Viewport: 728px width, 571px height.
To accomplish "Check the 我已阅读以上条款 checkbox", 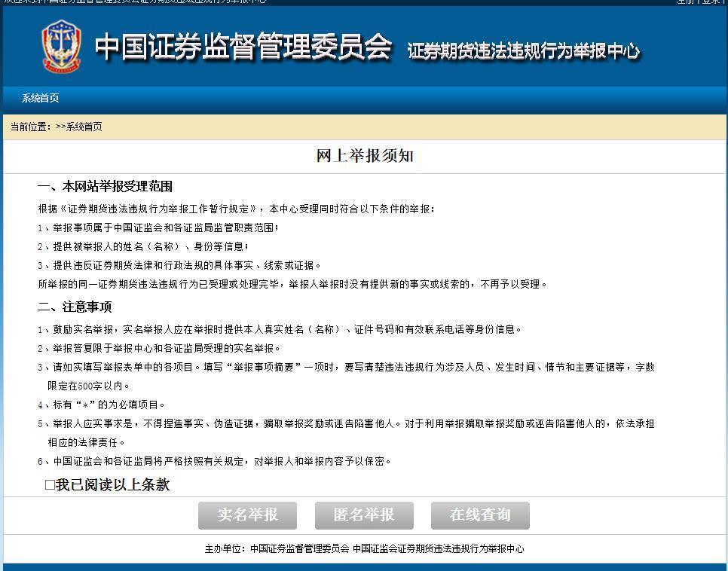I will click(x=50, y=485).
